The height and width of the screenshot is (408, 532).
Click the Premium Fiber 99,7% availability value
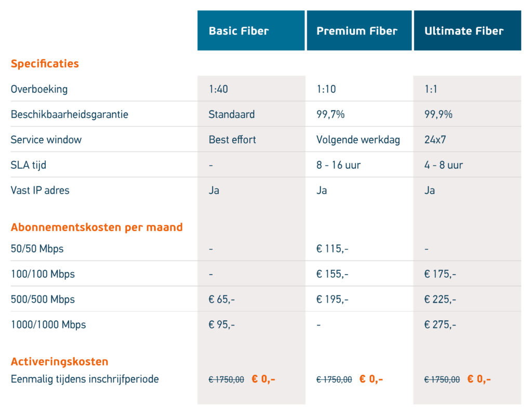(330, 115)
